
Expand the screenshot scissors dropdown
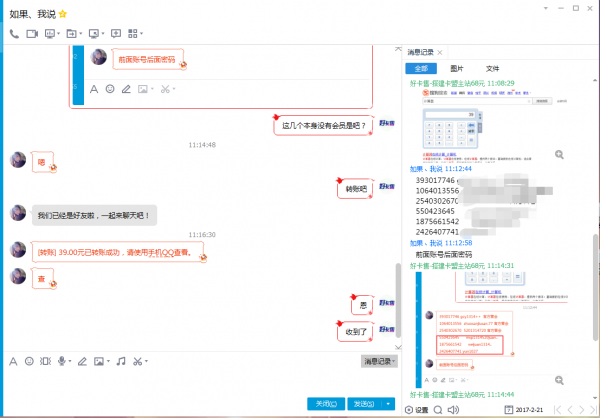pos(148,360)
